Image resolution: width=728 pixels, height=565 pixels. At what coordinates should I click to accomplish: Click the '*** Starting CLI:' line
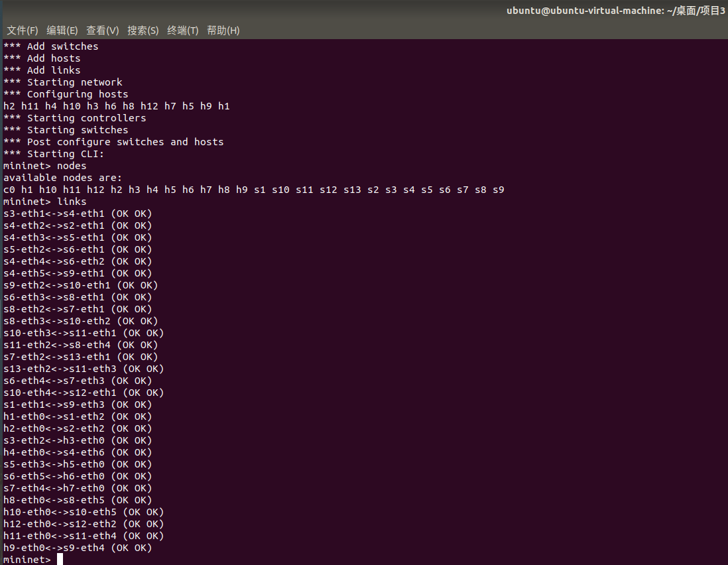[54, 154]
